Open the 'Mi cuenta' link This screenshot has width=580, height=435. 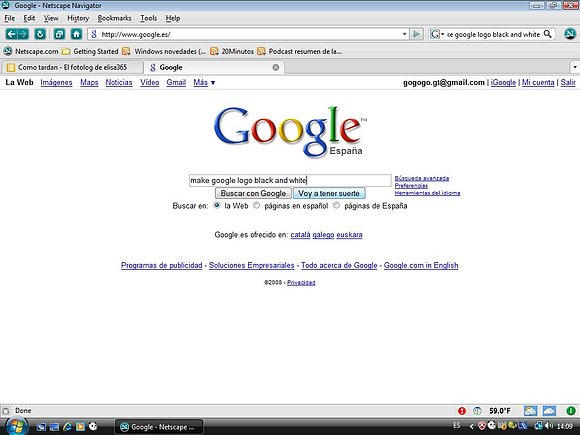click(x=538, y=82)
